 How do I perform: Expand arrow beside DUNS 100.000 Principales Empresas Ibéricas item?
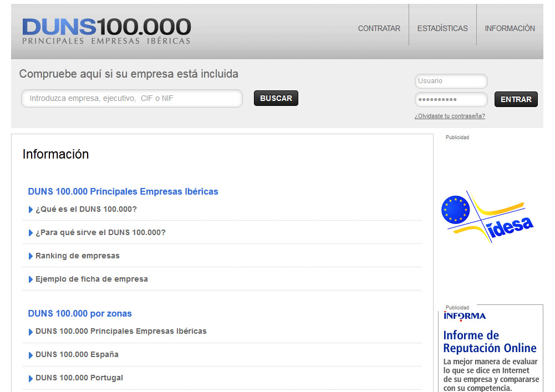click(x=30, y=332)
